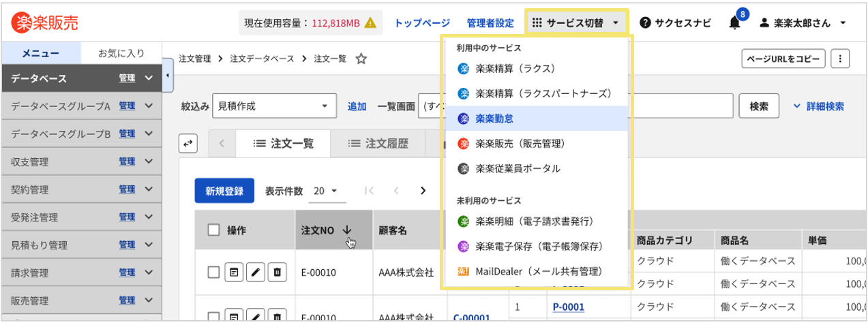Open the 絞込み 見積作成 combo box
Viewport: 868px width, 325px height.
point(275,106)
